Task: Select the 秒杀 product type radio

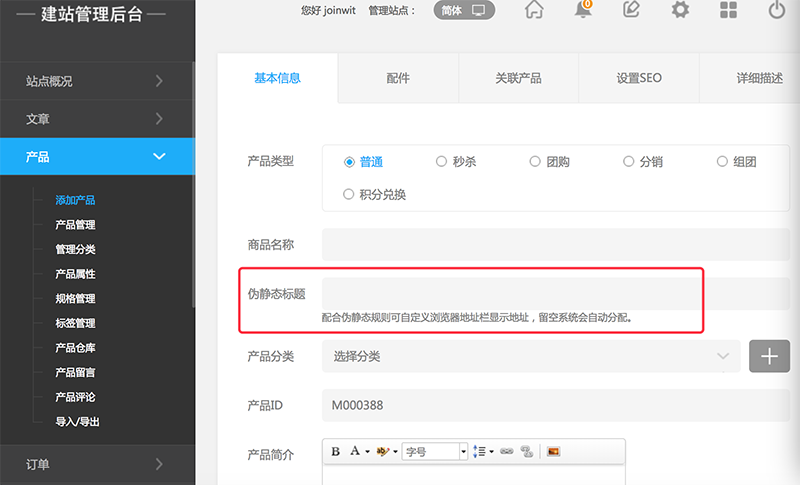Action: click(x=442, y=161)
